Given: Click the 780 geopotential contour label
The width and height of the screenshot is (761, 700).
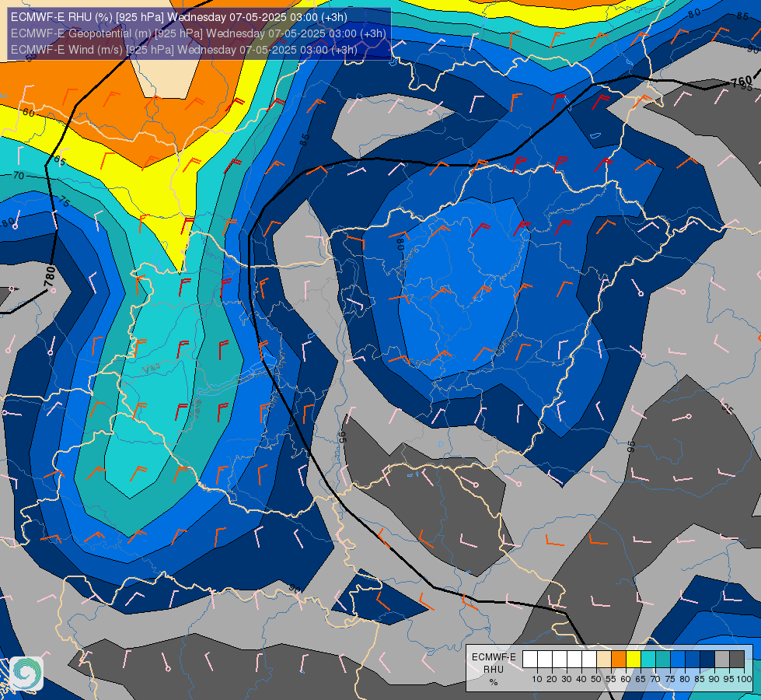Looking at the screenshot, I should pyautogui.click(x=49, y=276).
